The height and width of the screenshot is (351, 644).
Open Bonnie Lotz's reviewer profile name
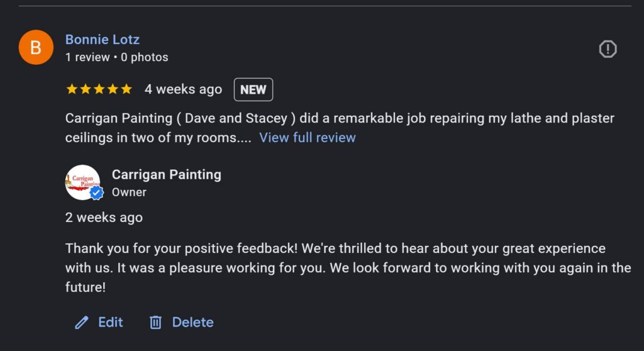(103, 40)
